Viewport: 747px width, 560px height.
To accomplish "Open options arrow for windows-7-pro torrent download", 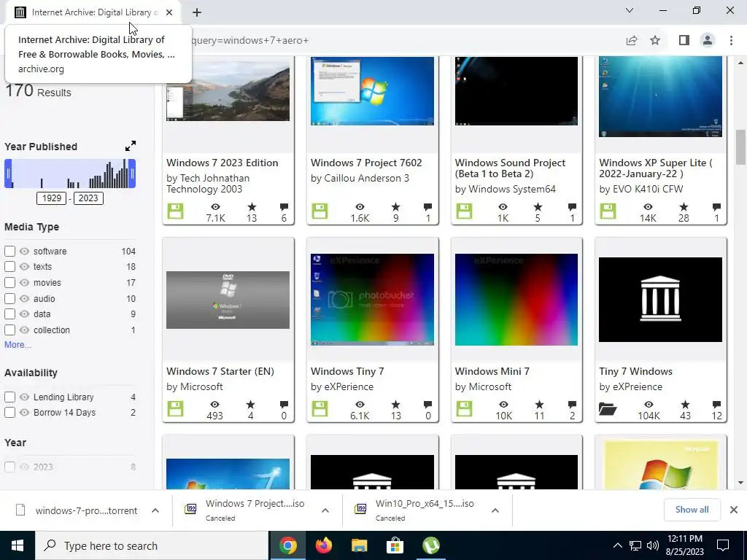I will tap(155, 510).
